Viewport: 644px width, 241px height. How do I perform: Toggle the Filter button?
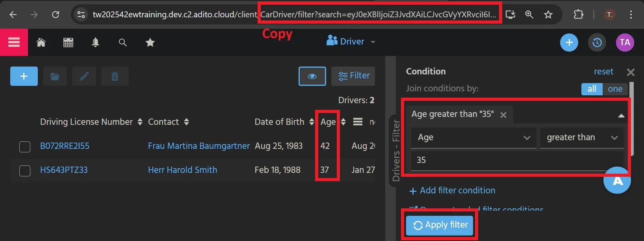pos(353,76)
